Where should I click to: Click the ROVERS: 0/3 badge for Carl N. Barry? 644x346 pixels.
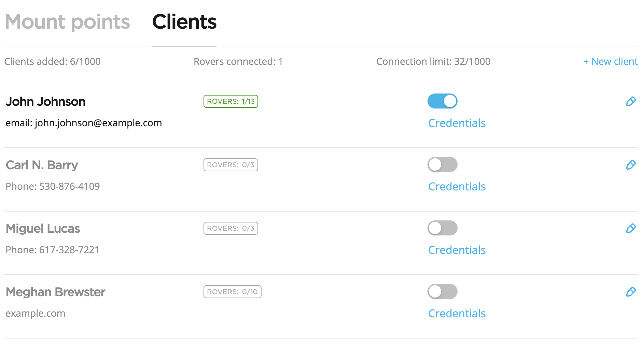[230, 165]
